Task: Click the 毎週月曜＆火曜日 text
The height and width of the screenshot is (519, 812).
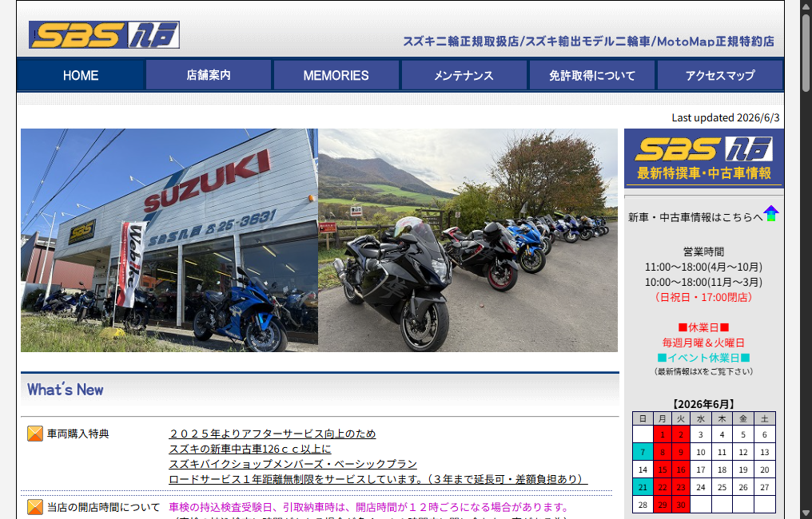Action: pyautogui.click(x=703, y=343)
